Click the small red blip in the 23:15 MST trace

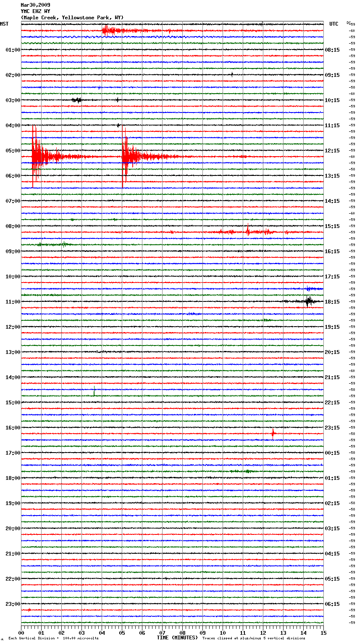[29, 610]
